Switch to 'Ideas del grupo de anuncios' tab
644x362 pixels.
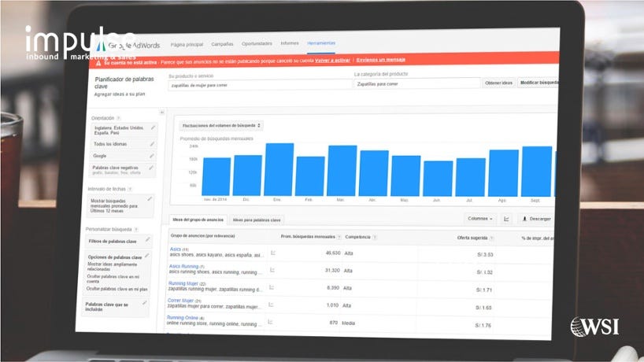pos(198,220)
